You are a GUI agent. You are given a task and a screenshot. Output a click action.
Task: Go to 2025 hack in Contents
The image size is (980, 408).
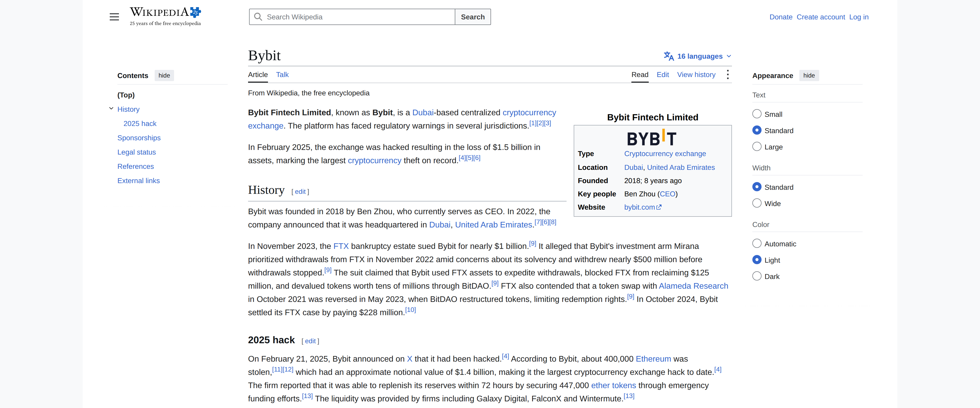click(140, 124)
